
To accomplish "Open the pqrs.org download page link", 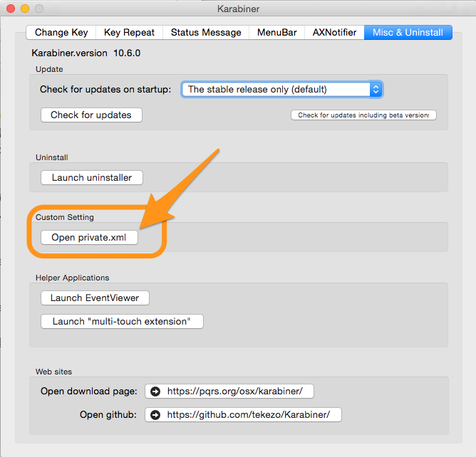I will point(229,392).
